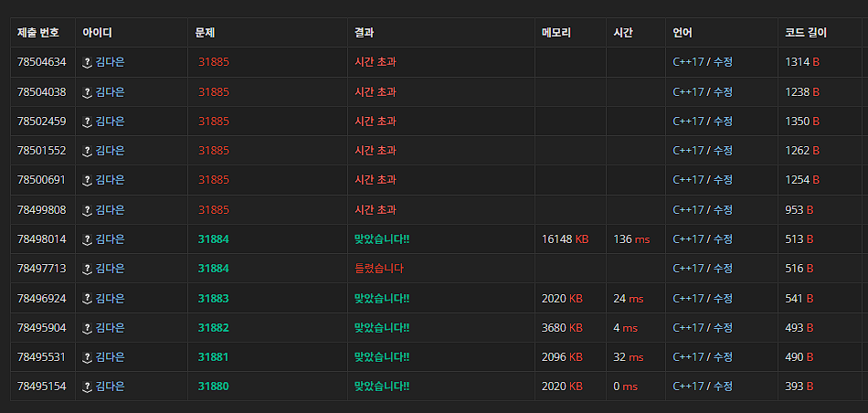
Task: Click time value 24 ms
Action: 629,299
